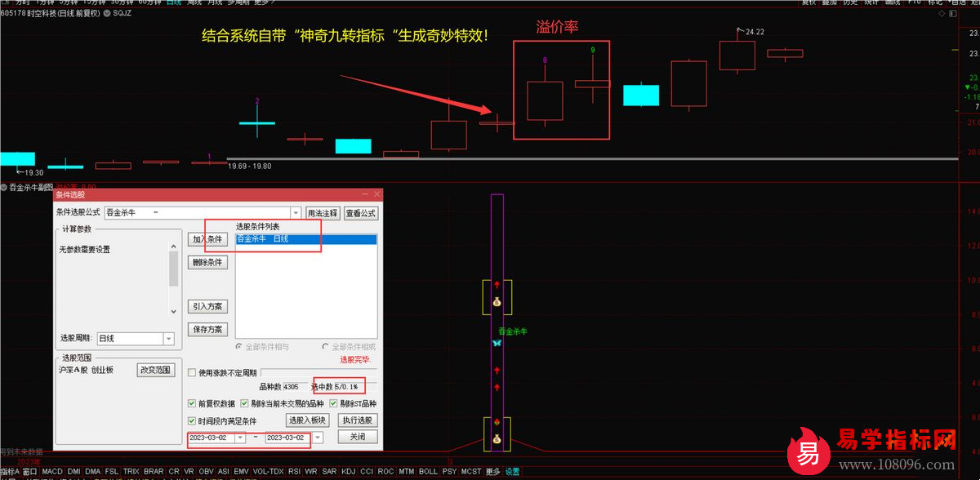
Task: Tick the 使用涨跌不定周期 checkbox
Action: point(192,373)
